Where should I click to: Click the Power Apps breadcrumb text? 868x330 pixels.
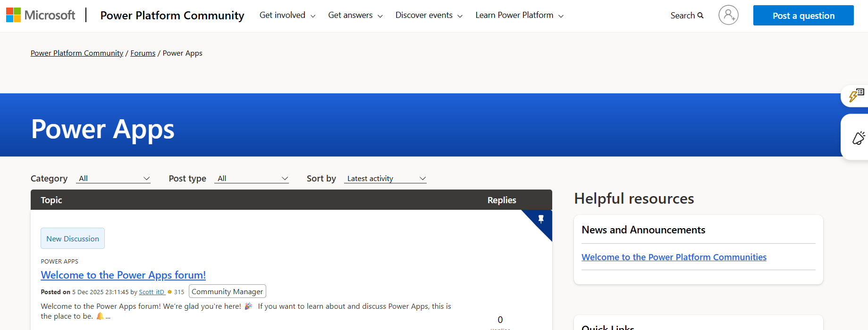pos(183,53)
